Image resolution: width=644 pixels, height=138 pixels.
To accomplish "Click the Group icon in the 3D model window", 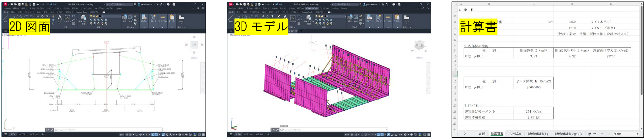I will [x=379, y=18].
